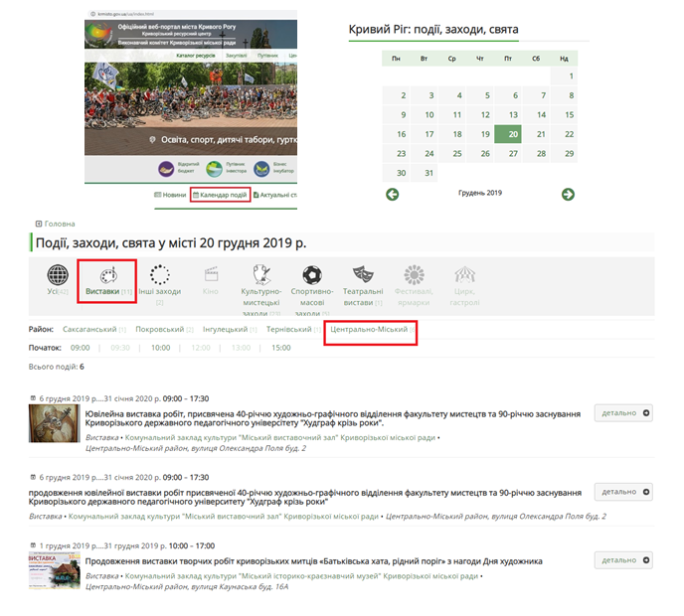Open the Головна breadcrumb link
This screenshot has width=684, height=616.
click(x=60, y=224)
